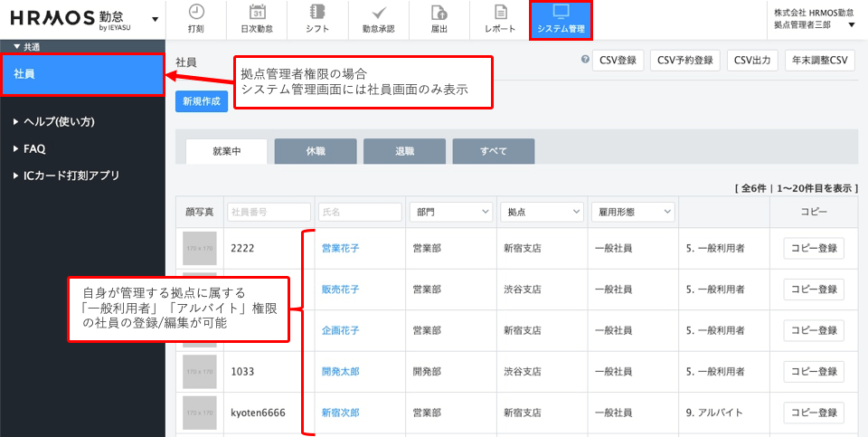This screenshot has height=437, width=868.
Task: Click the CSV出力 button
Action: click(x=751, y=61)
